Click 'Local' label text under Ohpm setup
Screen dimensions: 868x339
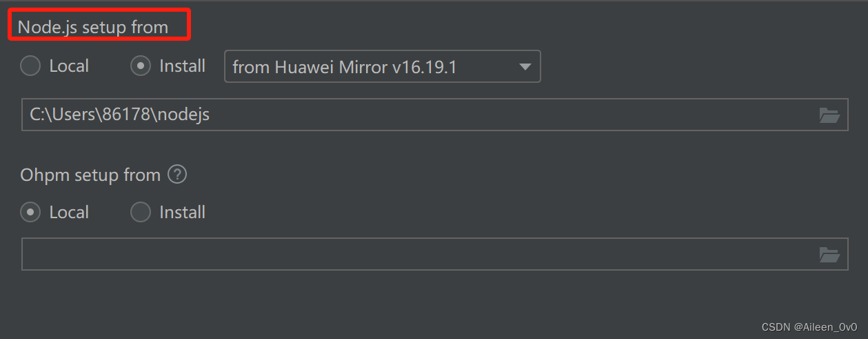[69, 212]
